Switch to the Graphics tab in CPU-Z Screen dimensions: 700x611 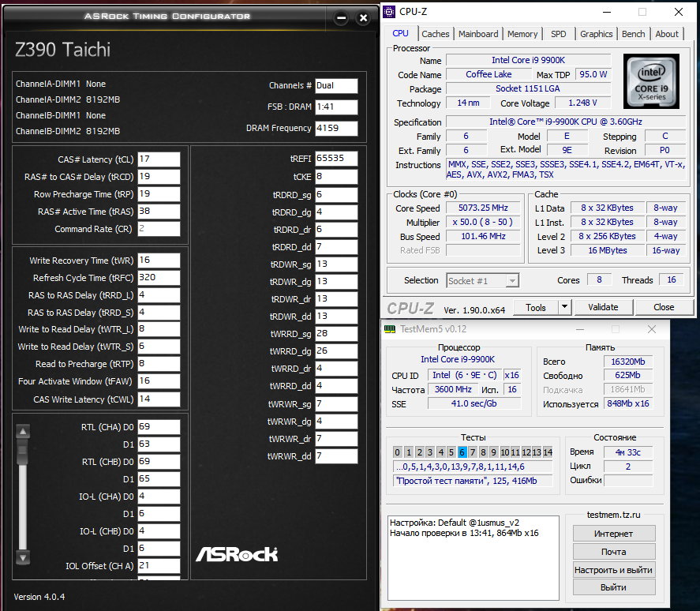pyautogui.click(x=596, y=34)
